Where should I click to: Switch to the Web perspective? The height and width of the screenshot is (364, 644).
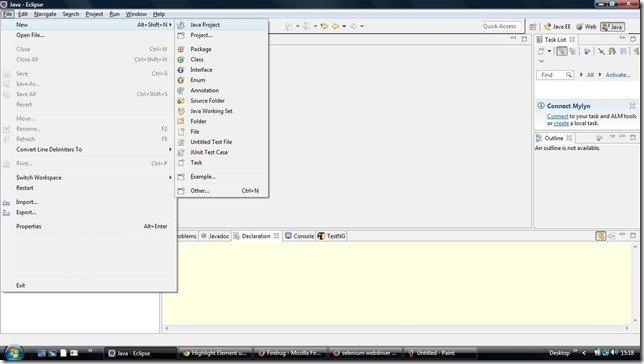click(x=586, y=27)
